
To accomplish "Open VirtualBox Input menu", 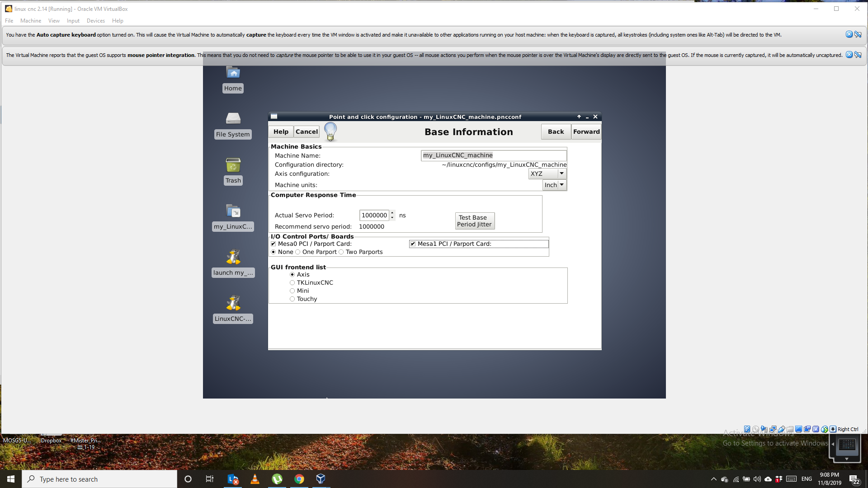I will pyautogui.click(x=73, y=20).
